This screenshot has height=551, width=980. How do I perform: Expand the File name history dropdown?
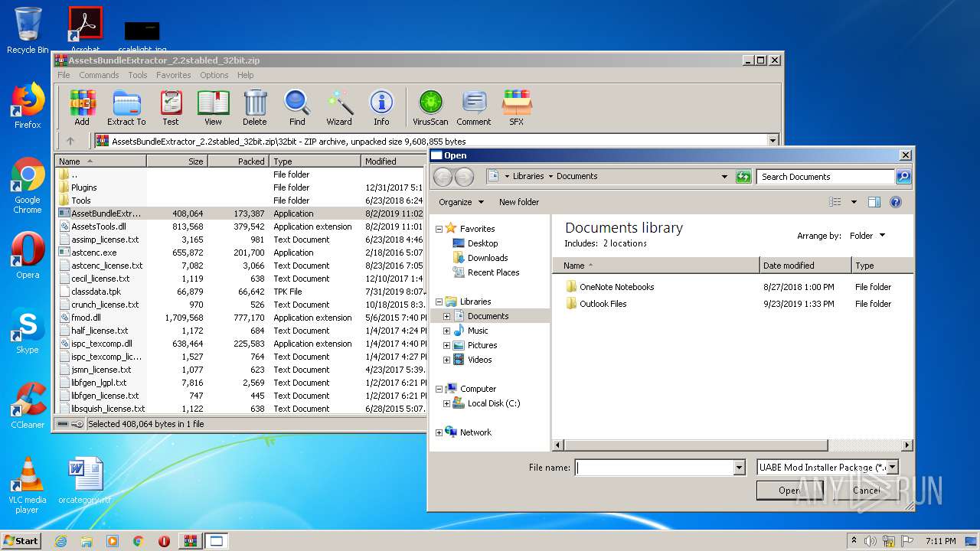pos(739,468)
